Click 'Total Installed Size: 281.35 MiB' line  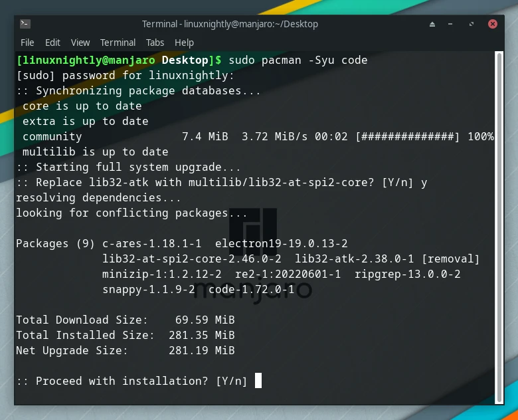coord(126,335)
